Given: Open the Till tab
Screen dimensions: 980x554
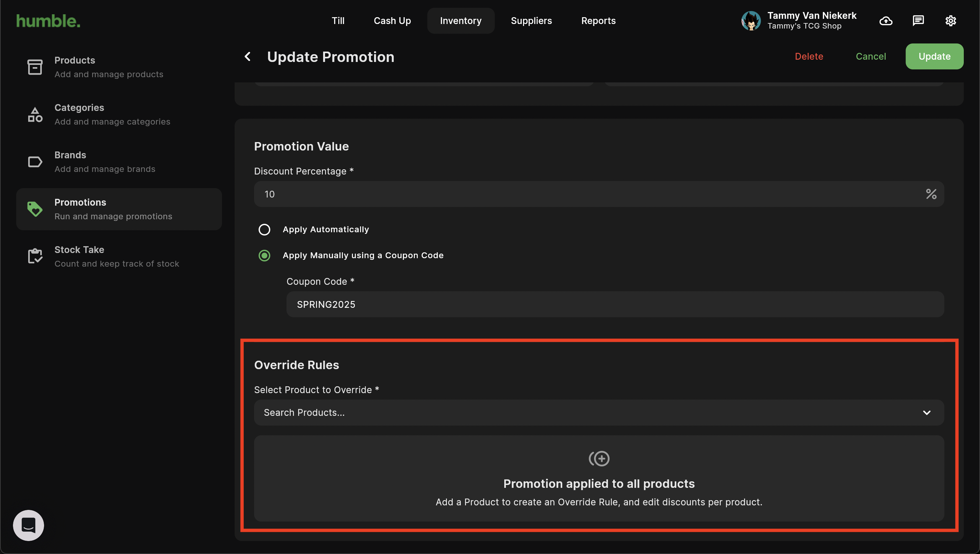Looking at the screenshot, I should 338,20.
